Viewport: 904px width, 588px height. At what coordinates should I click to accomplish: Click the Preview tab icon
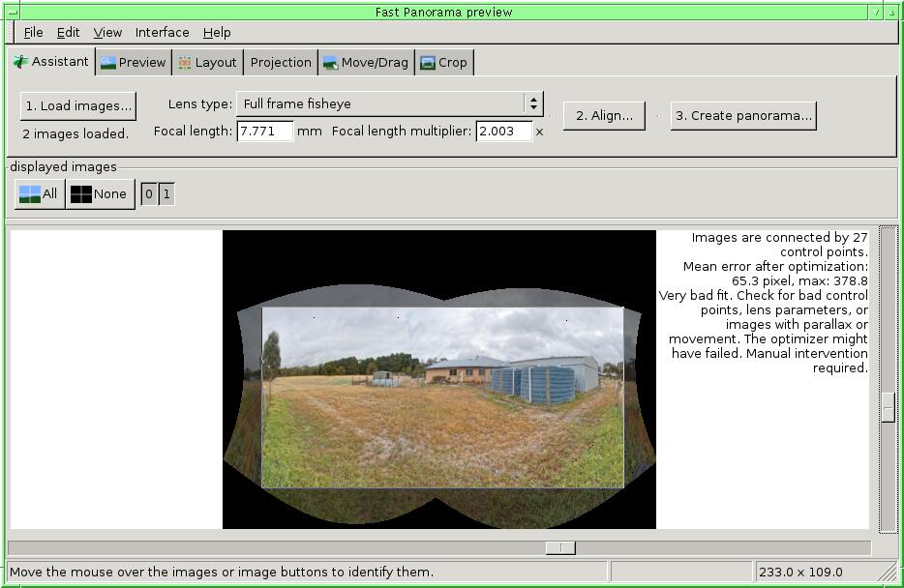[108, 63]
